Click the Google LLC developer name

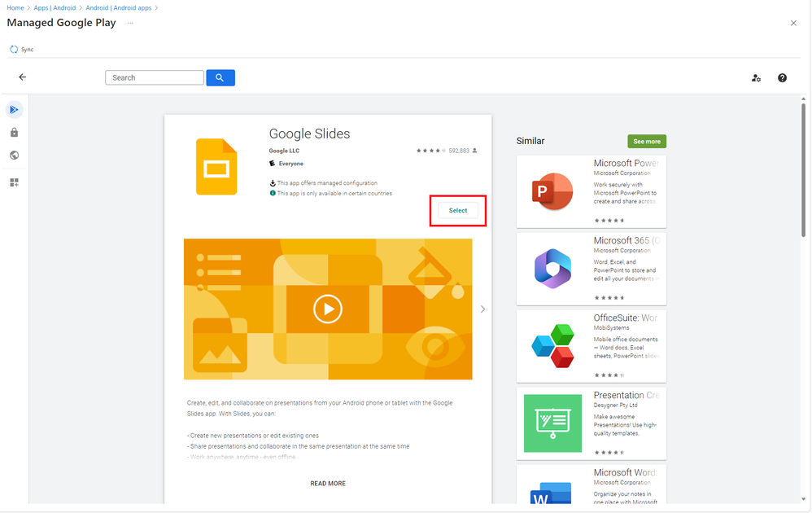(284, 151)
